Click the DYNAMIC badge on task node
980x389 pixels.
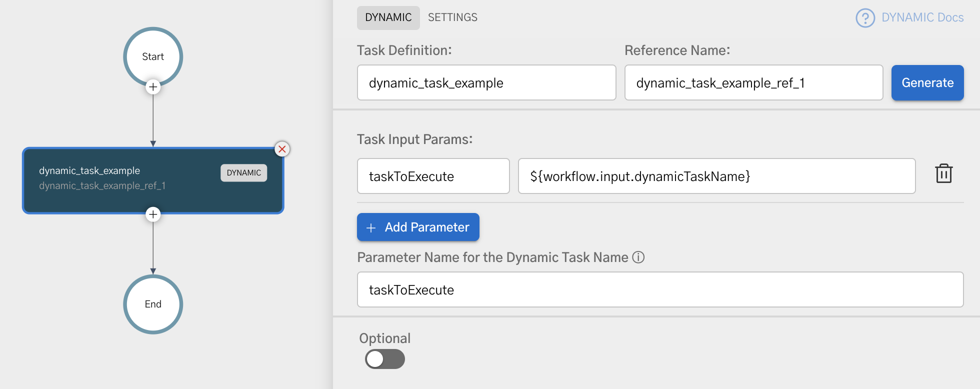244,172
